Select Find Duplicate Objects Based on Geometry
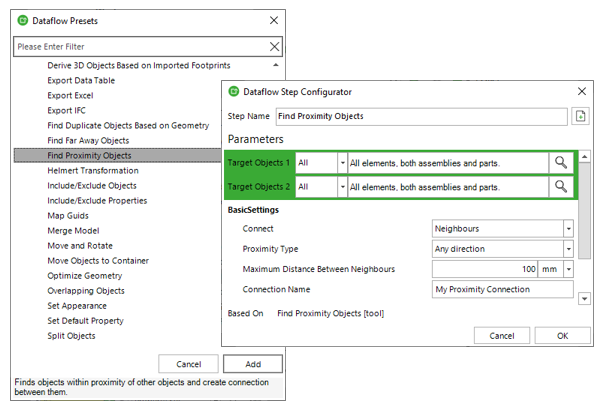The width and height of the screenshot is (607, 410). [x=128, y=126]
